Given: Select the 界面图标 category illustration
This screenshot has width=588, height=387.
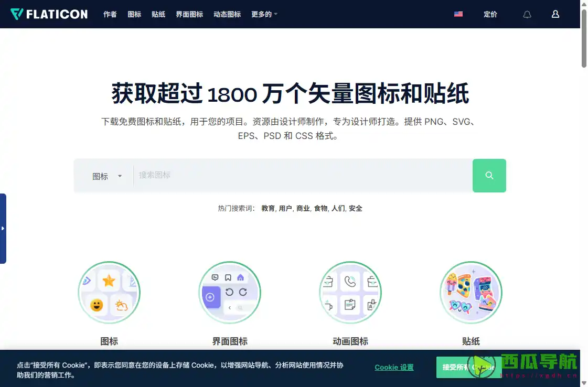Looking at the screenshot, I should (x=230, y=292).
